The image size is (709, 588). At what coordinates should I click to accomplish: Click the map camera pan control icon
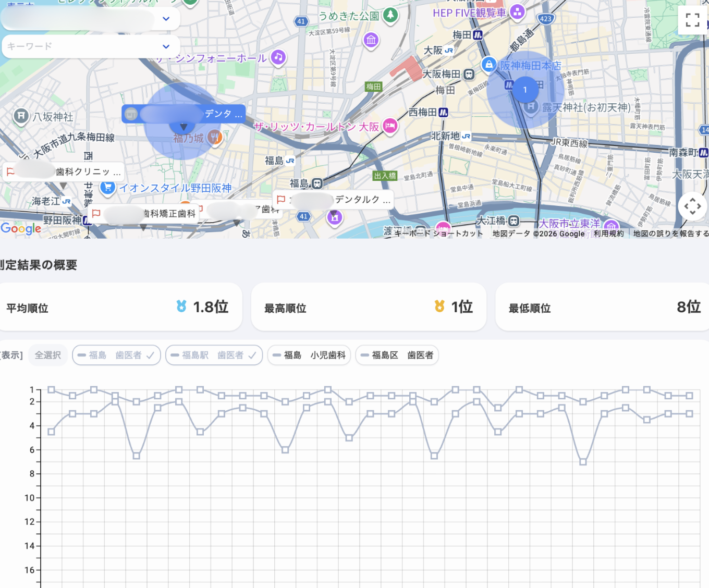click(x=692, y=206)
